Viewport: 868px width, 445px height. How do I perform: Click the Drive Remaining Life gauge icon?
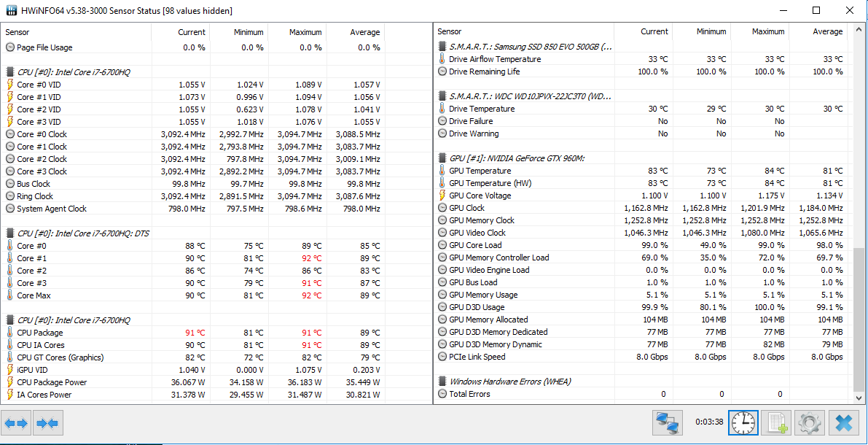pyautogui.click(x=442, y=71)
